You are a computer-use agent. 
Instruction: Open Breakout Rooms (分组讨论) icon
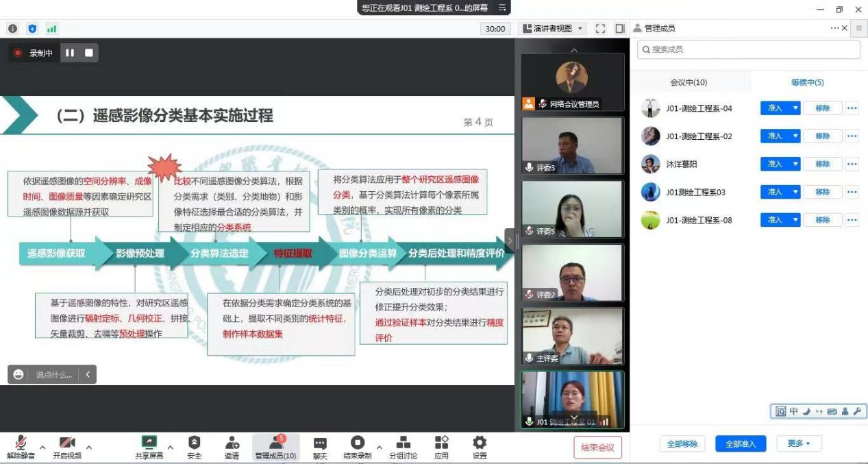coord(403,443)
